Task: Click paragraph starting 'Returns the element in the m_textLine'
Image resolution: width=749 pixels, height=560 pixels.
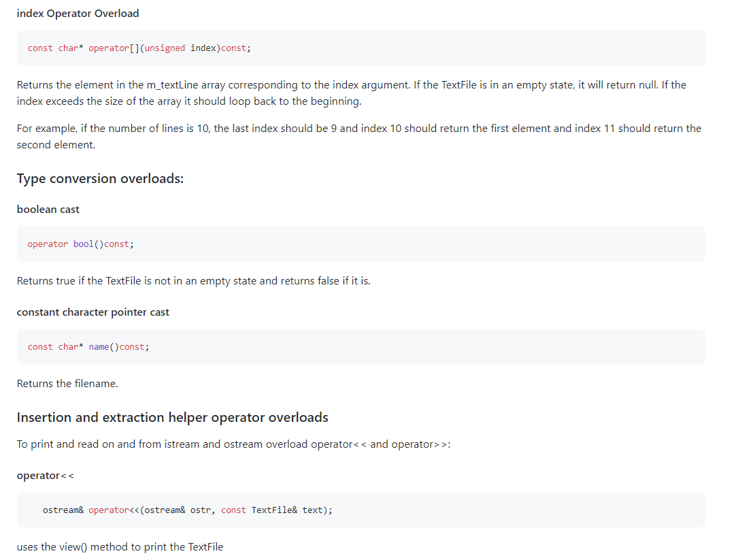Action: pyautogui.click(x=352, y=93)
